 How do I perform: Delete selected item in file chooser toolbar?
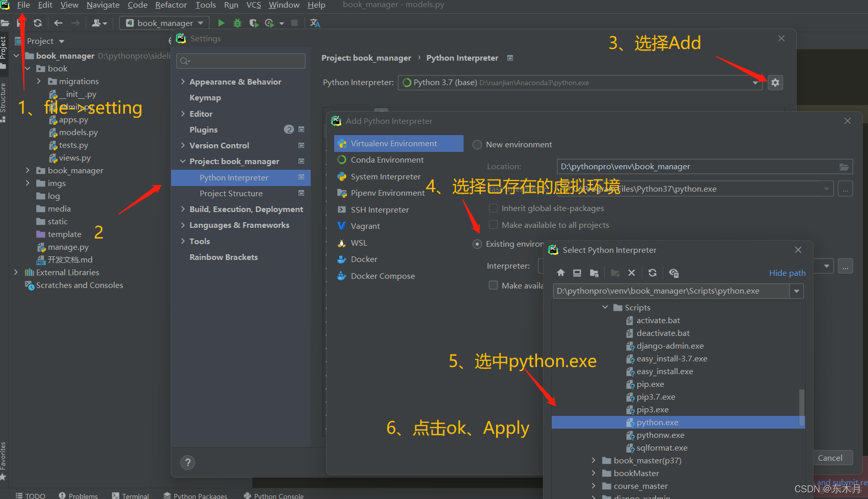click(632, 273)
